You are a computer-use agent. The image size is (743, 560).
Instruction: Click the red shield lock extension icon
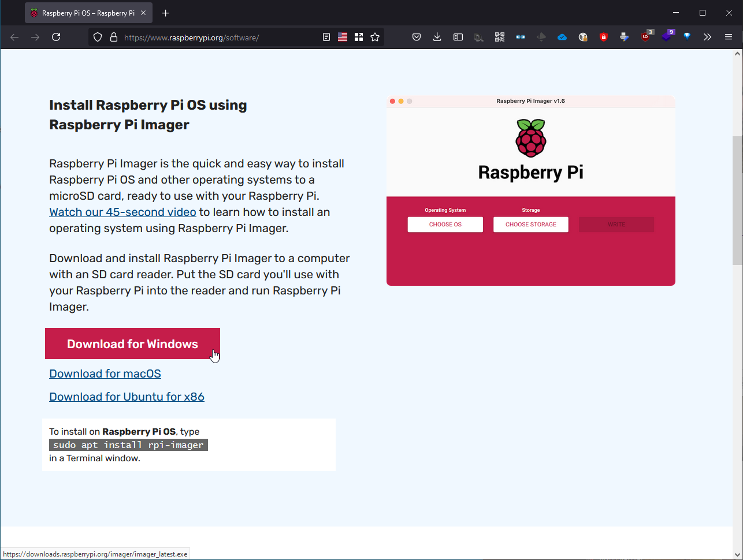point(604,37)
